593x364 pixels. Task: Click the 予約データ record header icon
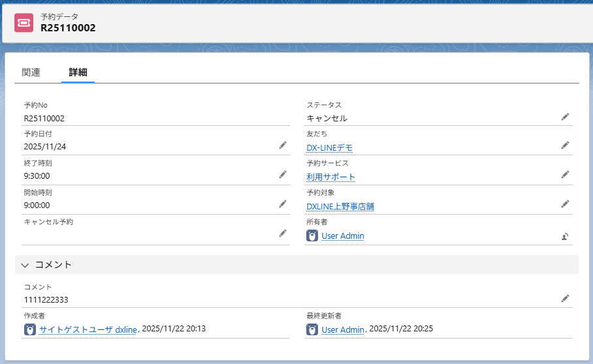[x=24, y=22]
